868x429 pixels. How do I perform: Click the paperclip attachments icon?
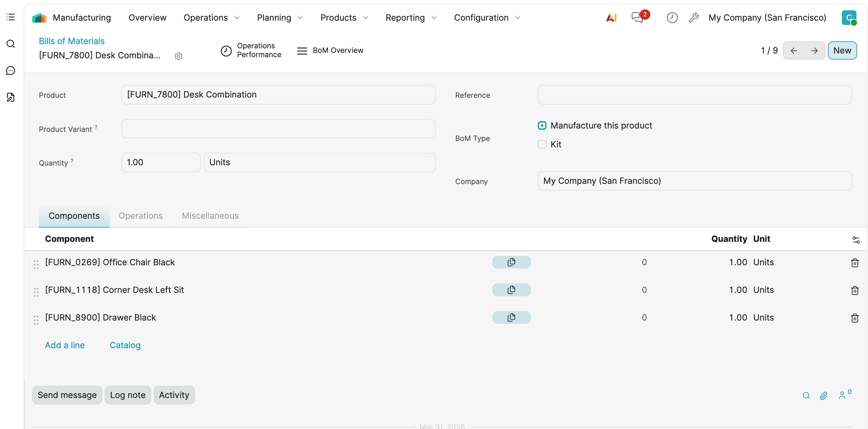point(824,396)
